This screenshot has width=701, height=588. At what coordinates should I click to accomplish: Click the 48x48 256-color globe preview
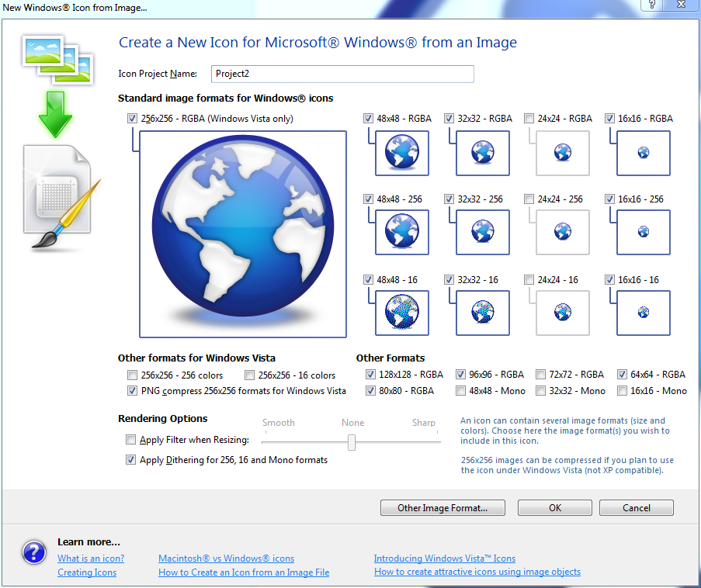[402, 233]
